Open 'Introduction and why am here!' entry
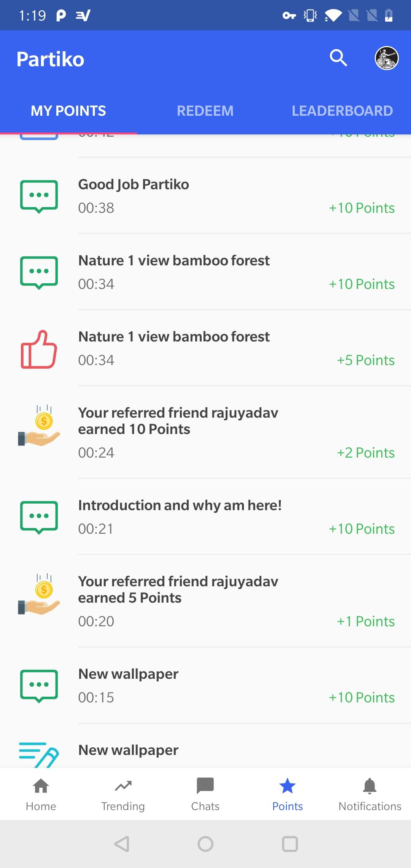This screenshot has height=868, width=411. pos(180,506)
